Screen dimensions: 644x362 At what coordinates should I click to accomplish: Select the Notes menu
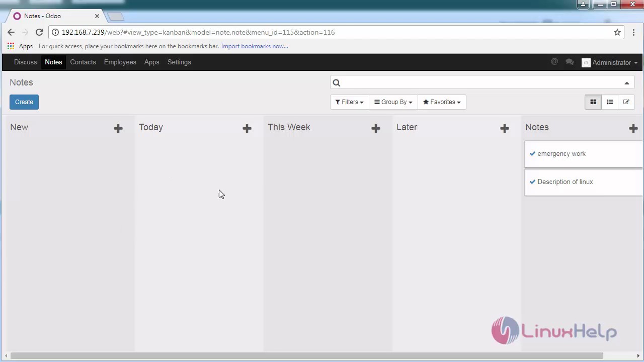53,62
